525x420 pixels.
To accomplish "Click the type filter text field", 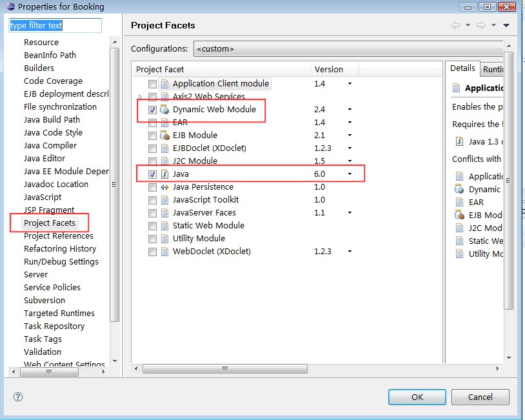I will pos(55,25).
